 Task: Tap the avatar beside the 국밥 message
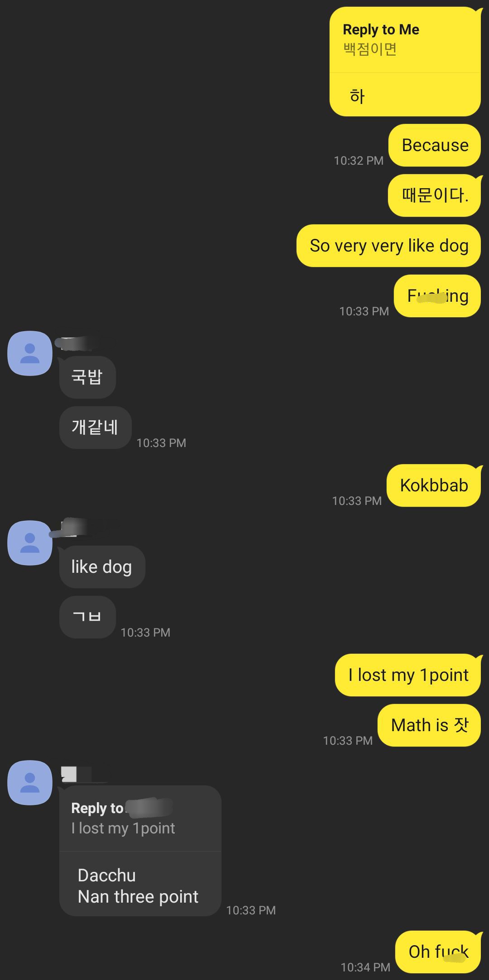click(x=30, y=353)
